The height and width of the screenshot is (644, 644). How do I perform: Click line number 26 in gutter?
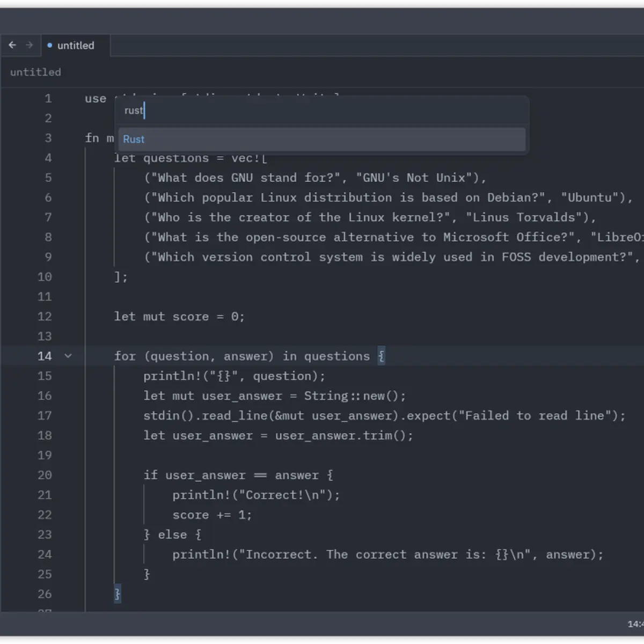coord(45,594)
